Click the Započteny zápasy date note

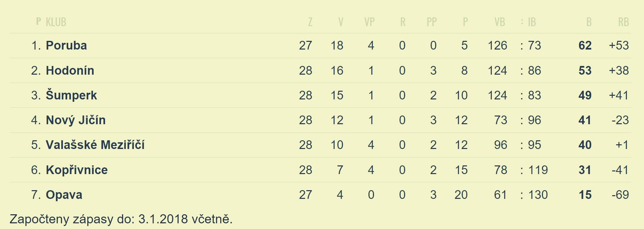coord(121,219)
